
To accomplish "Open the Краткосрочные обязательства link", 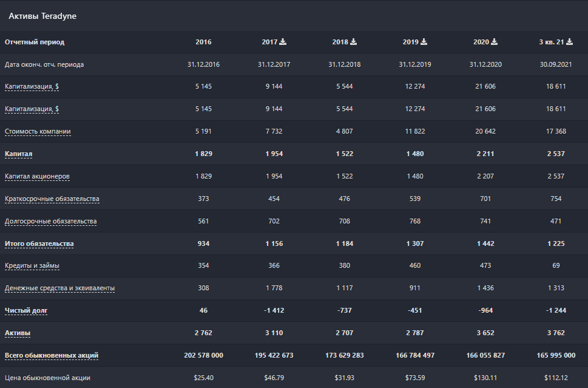I will tap(52, 199).
